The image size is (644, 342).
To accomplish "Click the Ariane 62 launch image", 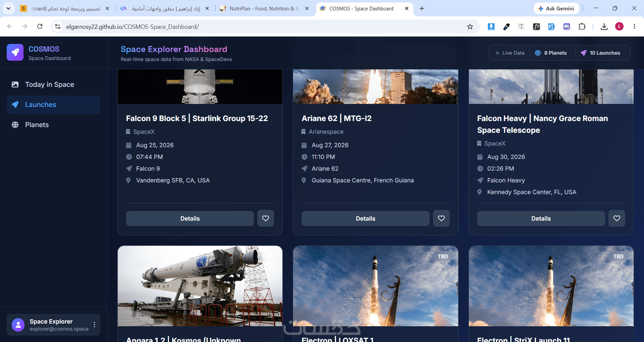I will click(x=376, y=87).
